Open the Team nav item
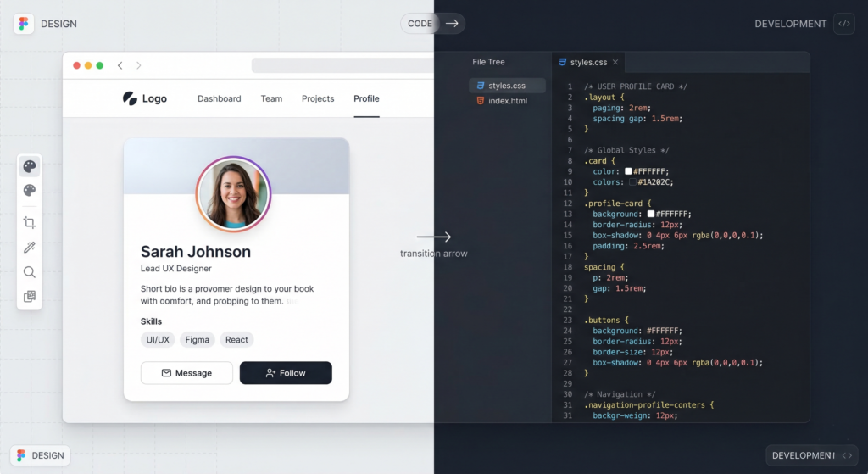 click(271, 98)
